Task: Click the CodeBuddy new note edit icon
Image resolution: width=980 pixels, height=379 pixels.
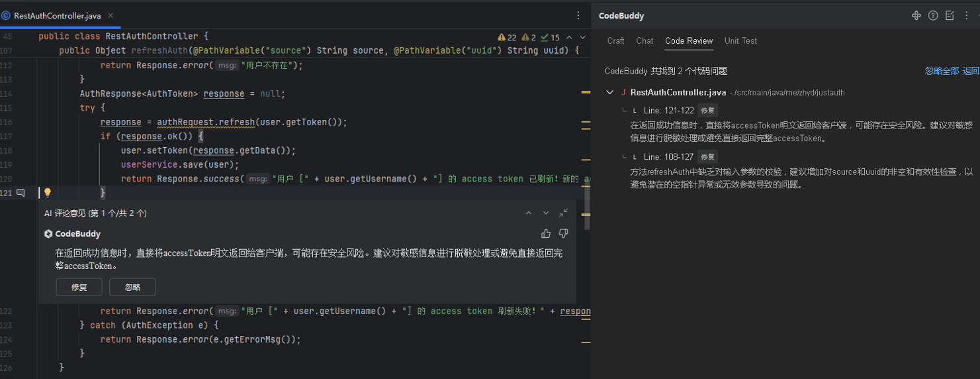Action: tap(950, 15)
